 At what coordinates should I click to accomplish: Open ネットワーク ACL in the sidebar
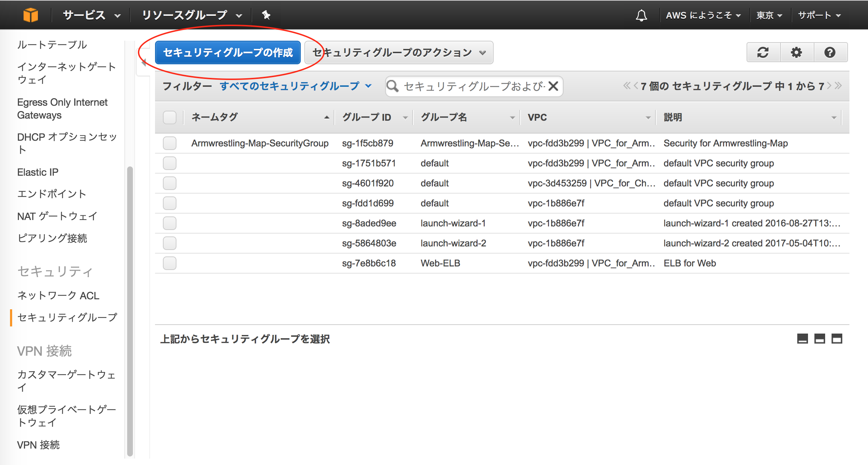click(58, 295)
